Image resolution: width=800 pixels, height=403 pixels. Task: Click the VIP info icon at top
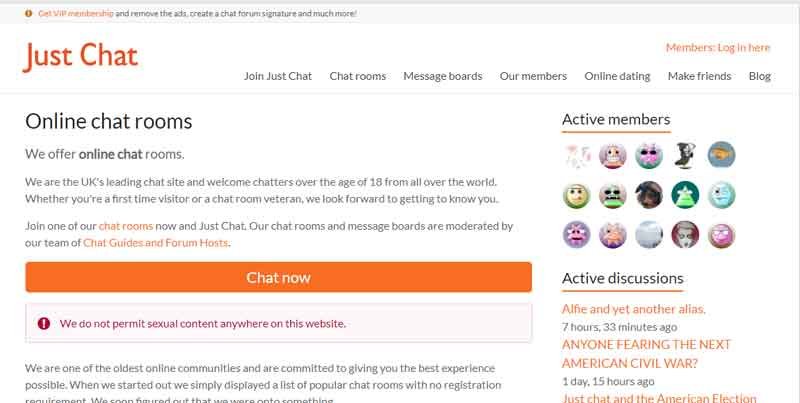tap(29, 14)
